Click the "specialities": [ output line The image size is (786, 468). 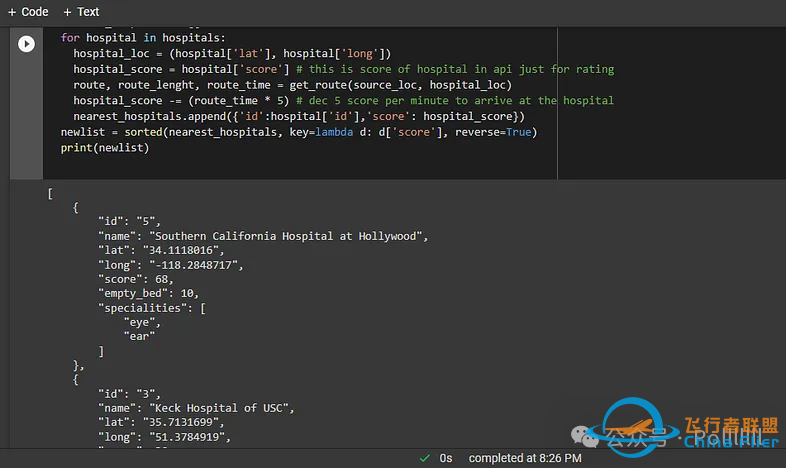click(x=152, y=308)
